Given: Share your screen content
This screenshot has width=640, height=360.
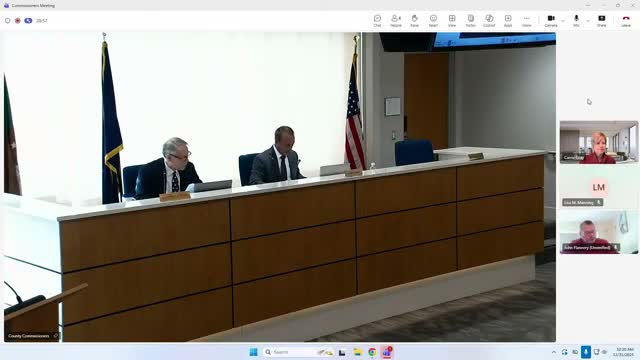Looking at the screenshot, I should click(602, 20).
